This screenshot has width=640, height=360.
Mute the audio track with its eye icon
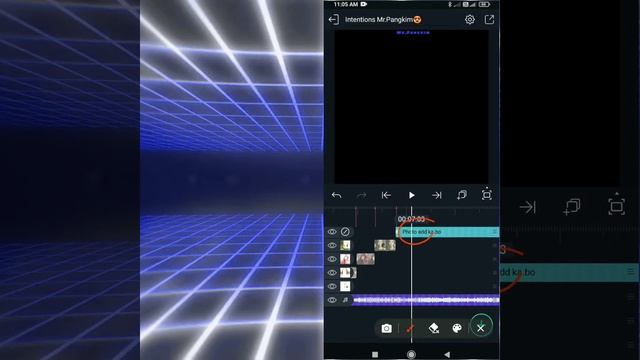pos(332,300)
